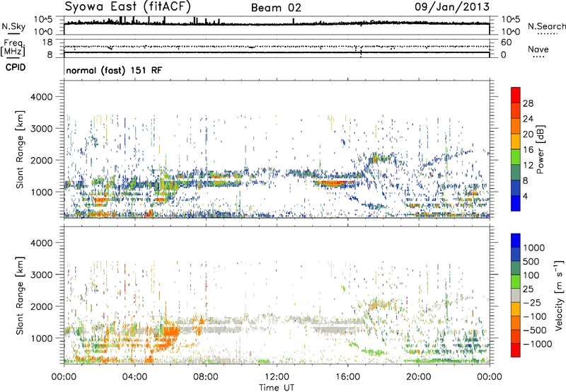Click the left "10^5" noise axis tick
The image size is (566, 392).
[43, 19]
